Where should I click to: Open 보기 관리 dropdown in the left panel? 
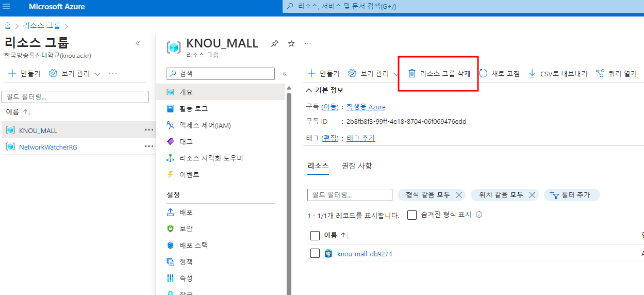(75, 73)
